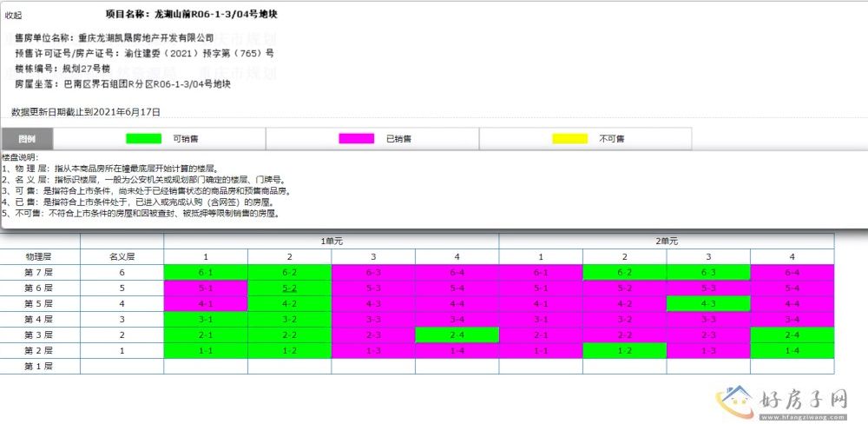868x424 pixels.
Task: Select available room 6-2 in 1单元
Action: (290, 273)
